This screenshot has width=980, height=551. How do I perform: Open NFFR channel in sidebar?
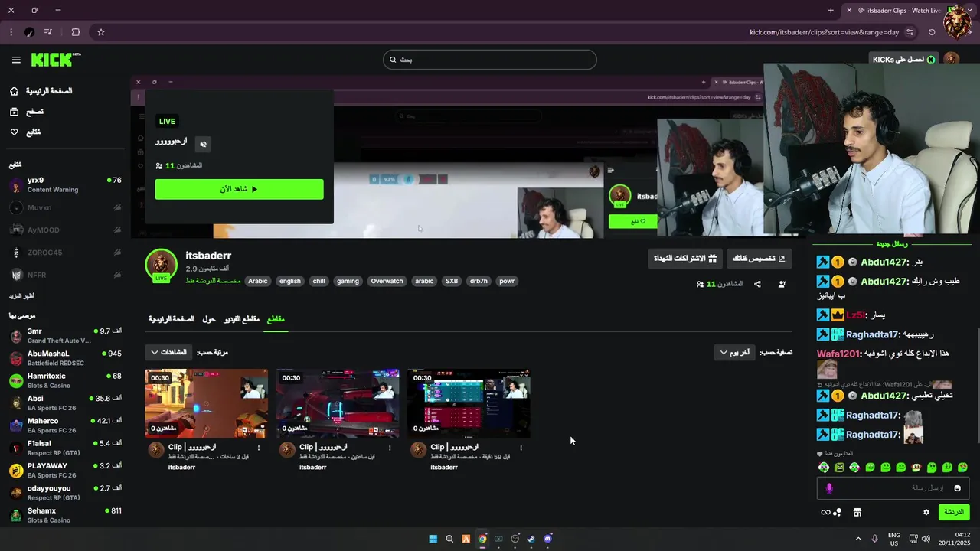pos(65,275)
